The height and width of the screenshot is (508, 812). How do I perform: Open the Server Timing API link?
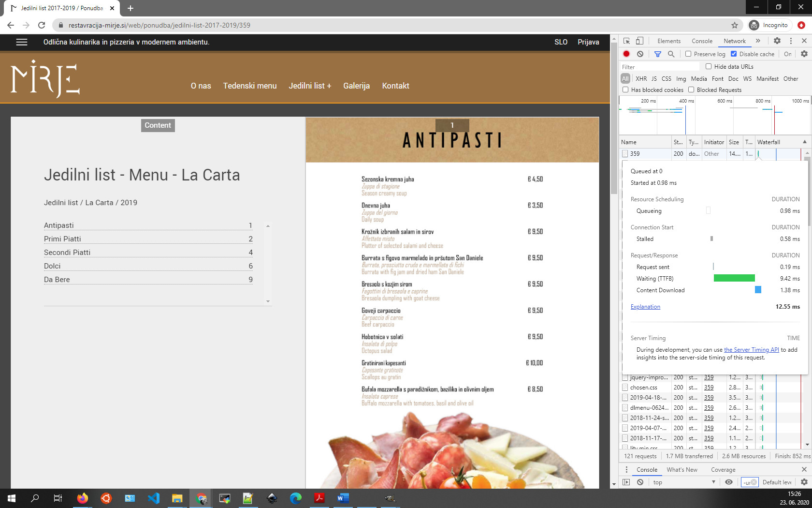click(751, 350)
